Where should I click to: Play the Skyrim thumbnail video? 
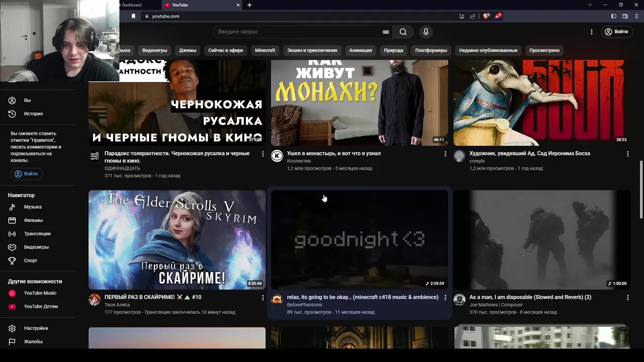tap(177, 240)
